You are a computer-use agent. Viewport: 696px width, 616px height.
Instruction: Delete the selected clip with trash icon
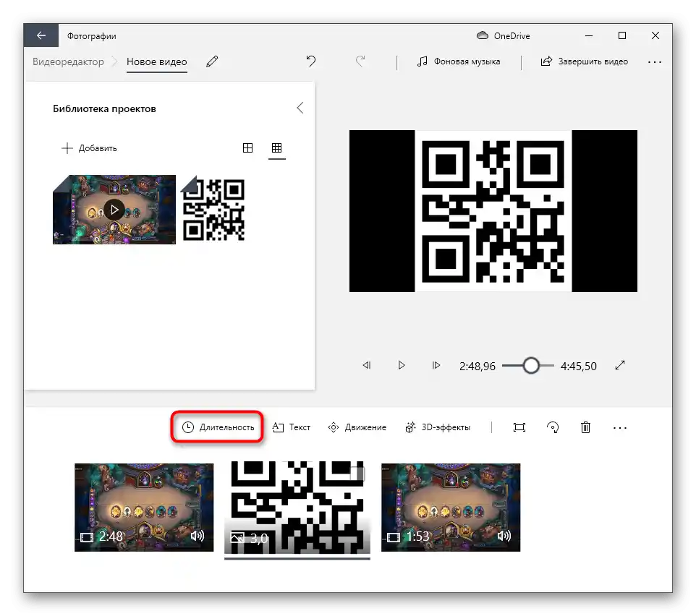click(585, 427)
